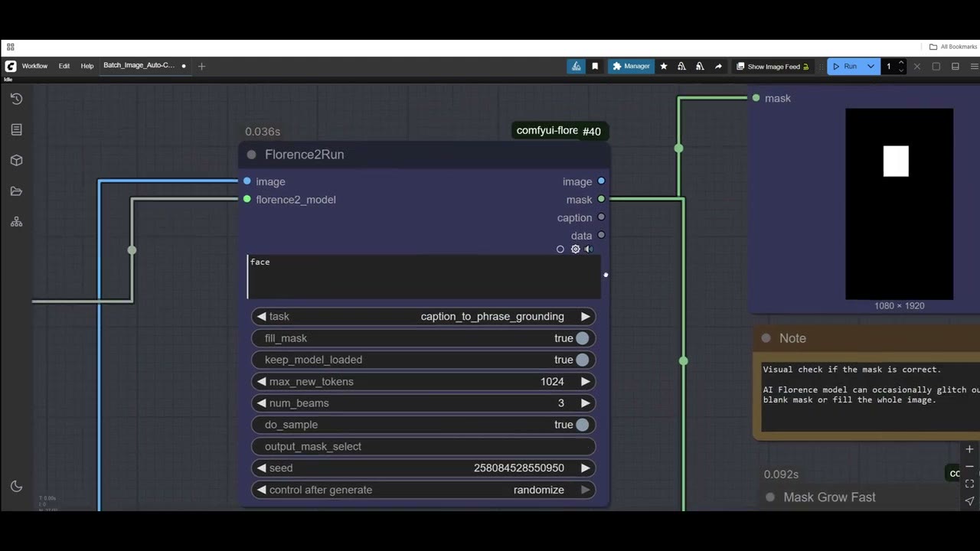This screenshot has width=980, height=551.
Task: Open the control after generate randomize dropdown
Action: [x=423, y=490]
